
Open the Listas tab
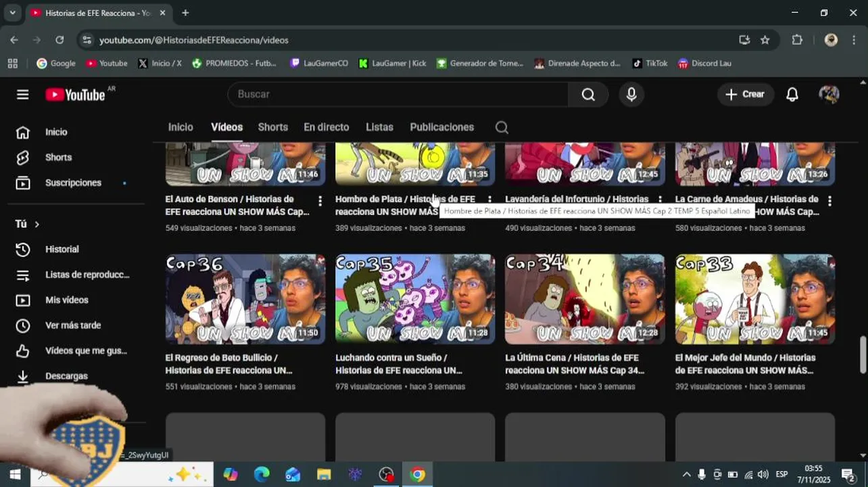pyautogui.click(x=379, y=127)
